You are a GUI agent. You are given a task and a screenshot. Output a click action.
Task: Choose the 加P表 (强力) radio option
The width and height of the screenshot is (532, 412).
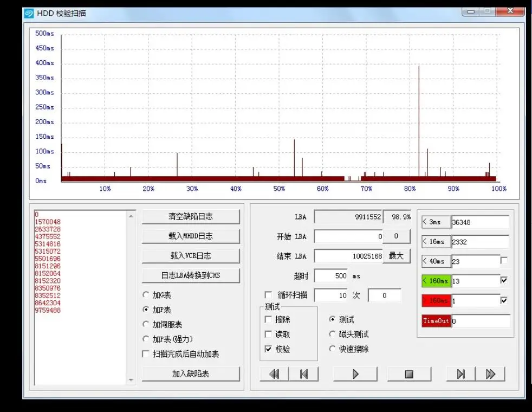pos(146,339)
